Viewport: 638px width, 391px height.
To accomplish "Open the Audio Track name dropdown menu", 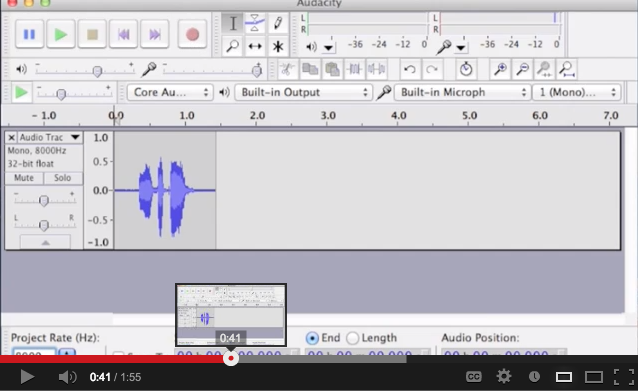I will coord(50,138).
